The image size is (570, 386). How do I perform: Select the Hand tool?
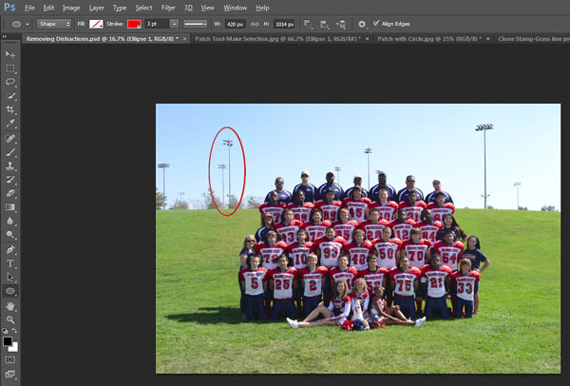click(x=10, y=306)
